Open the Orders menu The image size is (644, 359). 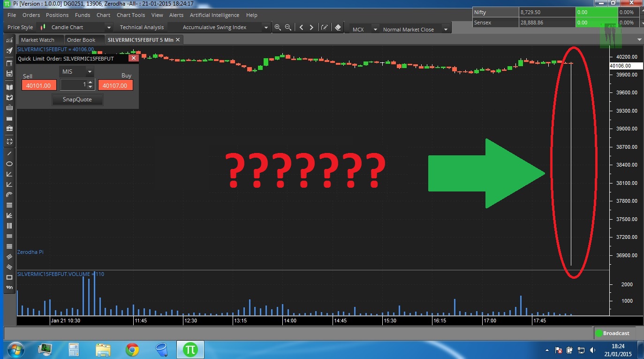pyautogui.click(x=31, y=15)
